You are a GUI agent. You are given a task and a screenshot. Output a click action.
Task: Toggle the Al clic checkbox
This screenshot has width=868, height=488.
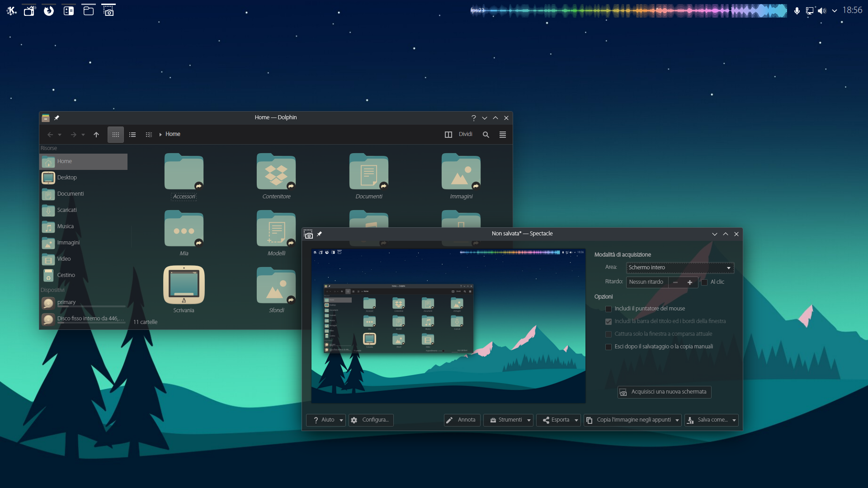[x=704, y=282]
